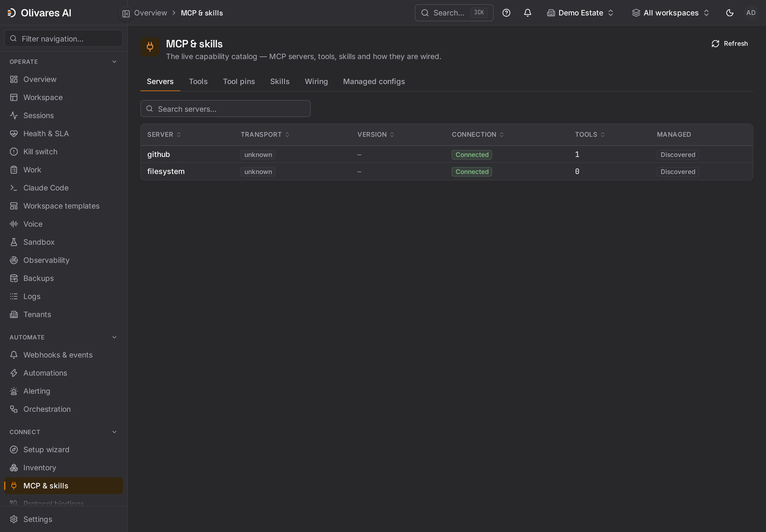766x532 pixels.
Task: Click the Observability radar icon
Action: click(x=14, y=260)
